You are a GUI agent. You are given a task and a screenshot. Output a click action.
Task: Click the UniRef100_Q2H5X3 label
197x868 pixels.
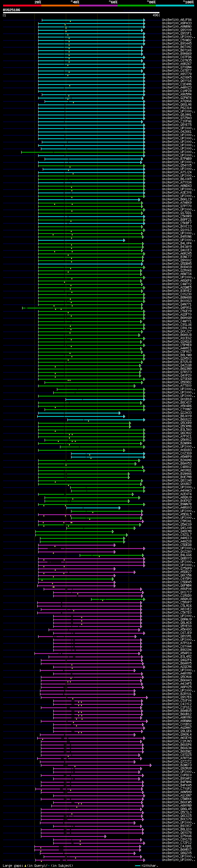point(177,358)
